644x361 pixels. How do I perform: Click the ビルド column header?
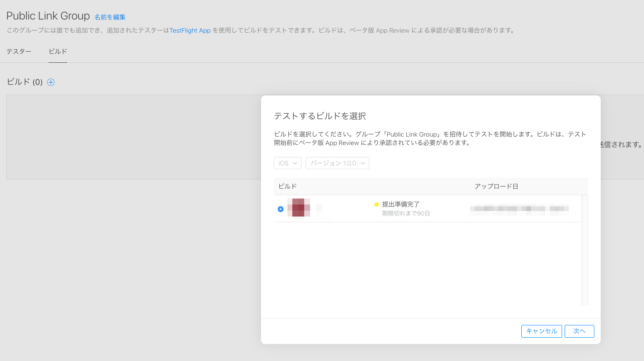(287, 186)
